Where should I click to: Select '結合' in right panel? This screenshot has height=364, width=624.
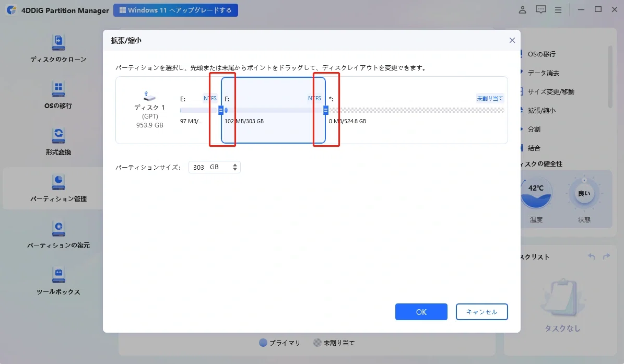coord(534,148)
